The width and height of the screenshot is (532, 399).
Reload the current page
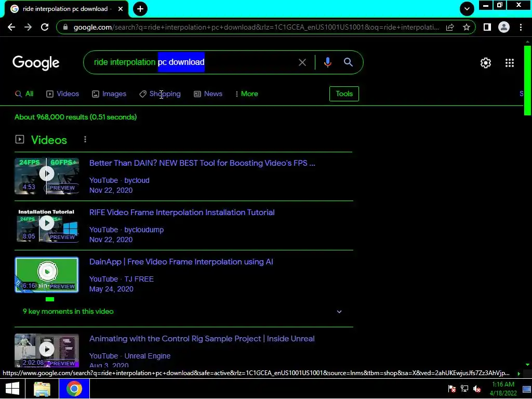45,27
